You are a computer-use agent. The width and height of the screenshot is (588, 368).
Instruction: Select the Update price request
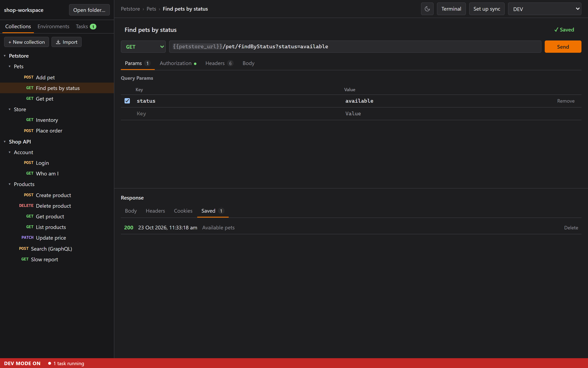[57, 238]
